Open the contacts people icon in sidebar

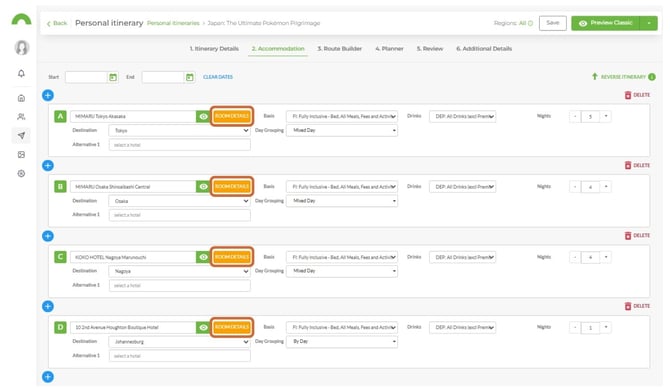[x=21, y=117]
